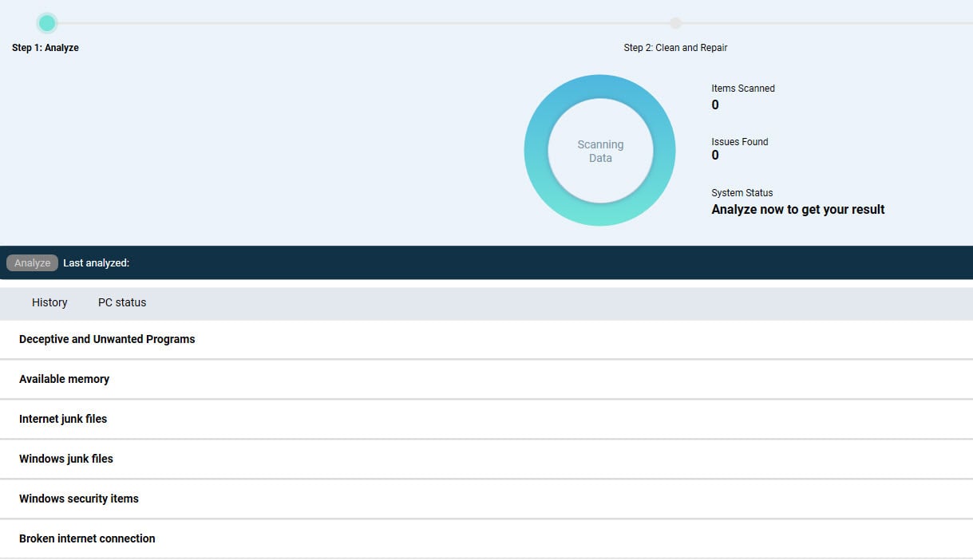Click 'Analyze now to get your result' text
The height and width of the screenshot is (560, 973).
[x=798, y=210]
